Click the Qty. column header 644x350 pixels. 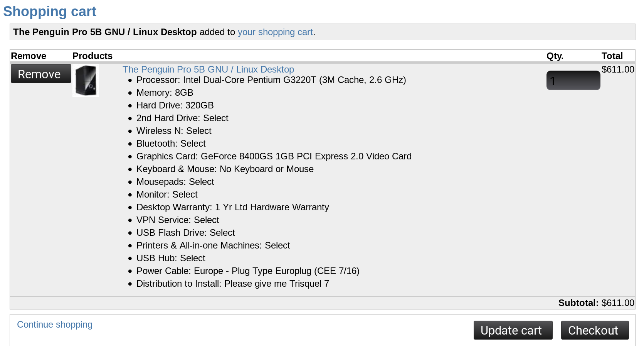[x=555, y=56]
